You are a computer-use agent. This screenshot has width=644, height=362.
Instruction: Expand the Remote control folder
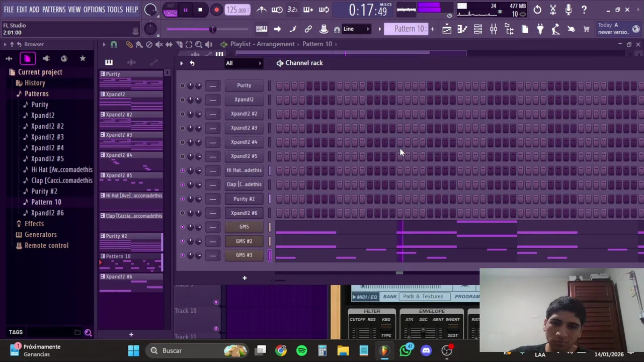click(46, 245)
